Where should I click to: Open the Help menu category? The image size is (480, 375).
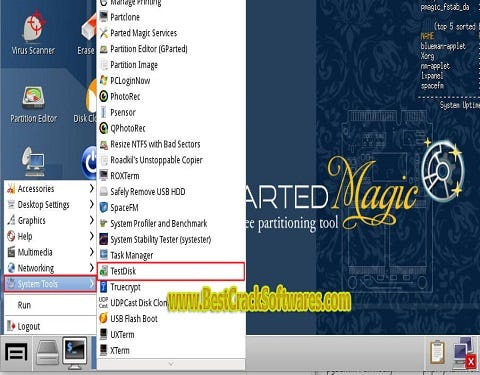[x=50, y=236]
